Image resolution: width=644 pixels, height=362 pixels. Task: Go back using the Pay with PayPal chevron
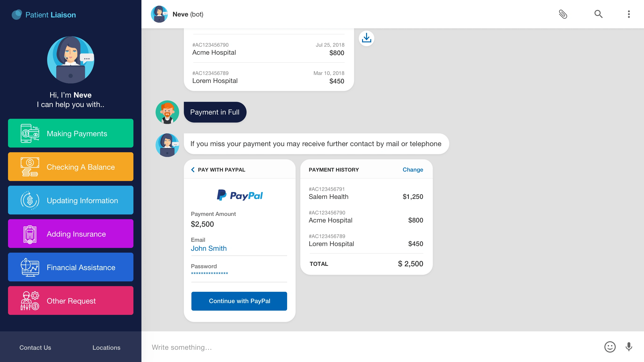[193, 170]
